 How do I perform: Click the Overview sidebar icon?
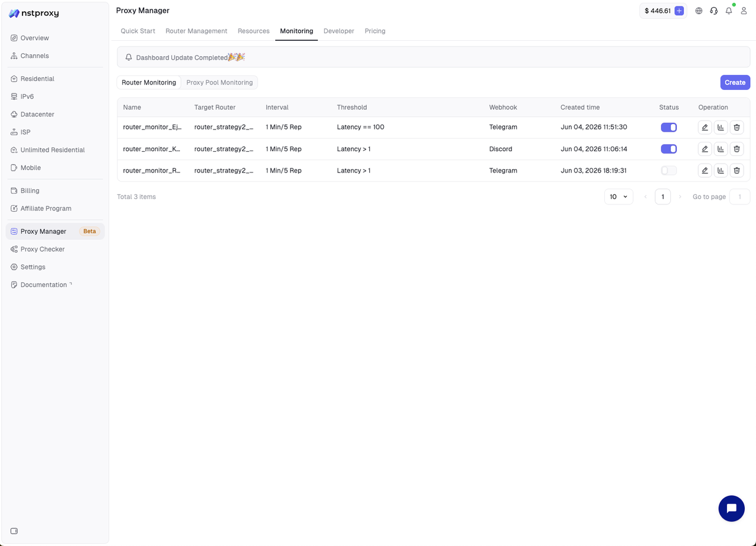click(x=14, y=38)
